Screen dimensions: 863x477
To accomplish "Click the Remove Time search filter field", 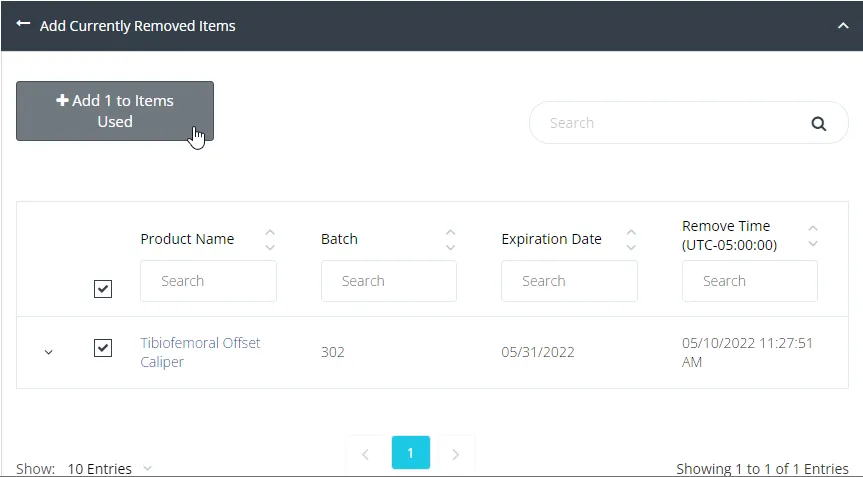I will [x=750, y=281].
